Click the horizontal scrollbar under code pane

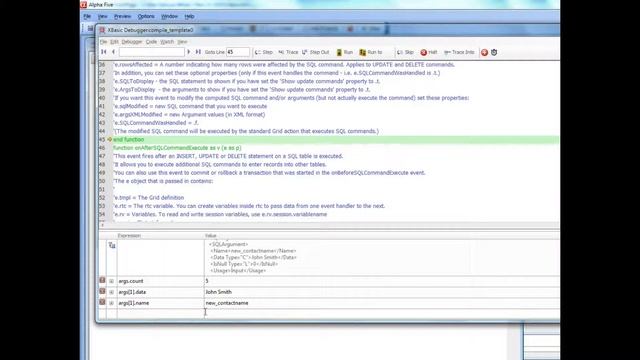click(329, 225)
